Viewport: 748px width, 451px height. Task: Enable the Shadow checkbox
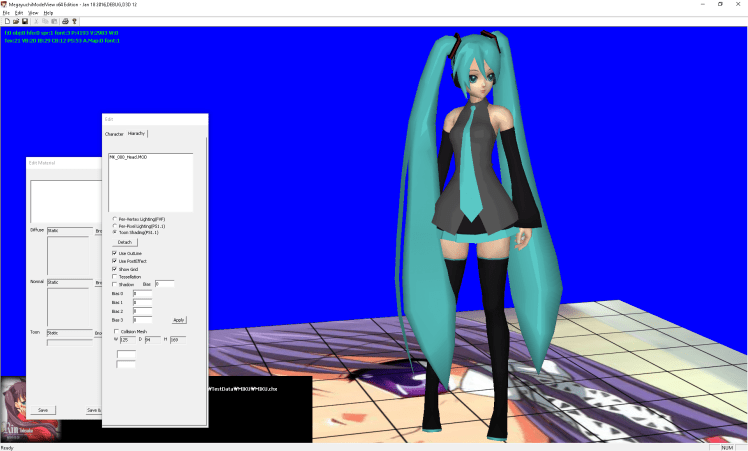114,284
